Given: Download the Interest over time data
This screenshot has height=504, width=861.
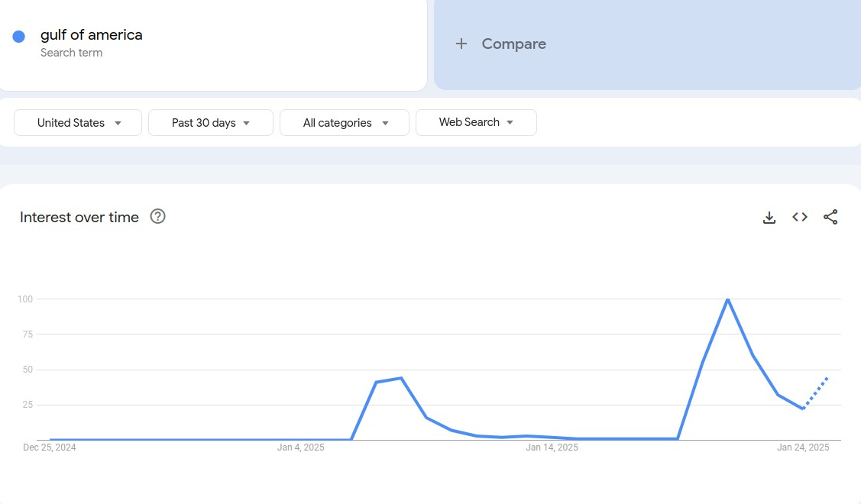Looking at the screenshot, I should click(x=769, y=218).
